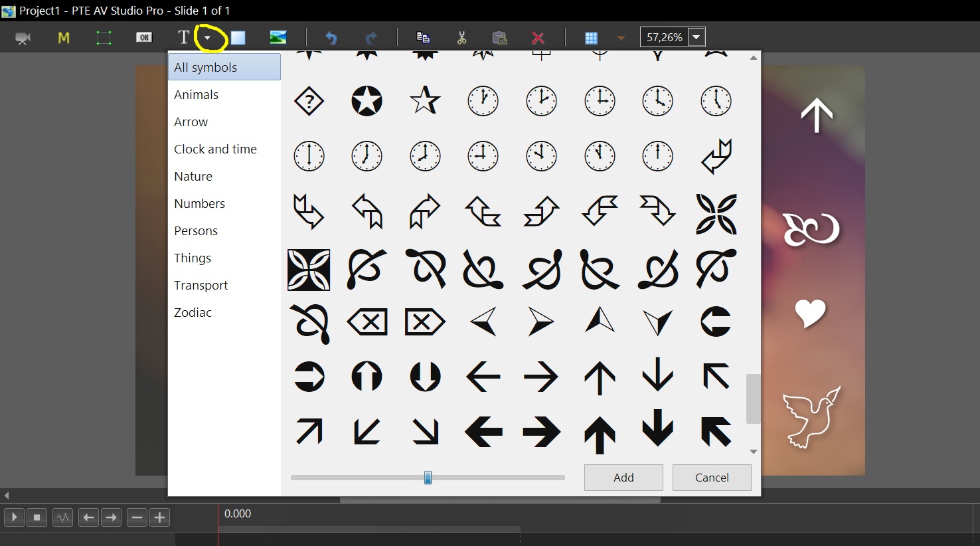Open the zoom percentage dropdown
Viewport: 980px width, 546px height.
(x=696, y=37)
